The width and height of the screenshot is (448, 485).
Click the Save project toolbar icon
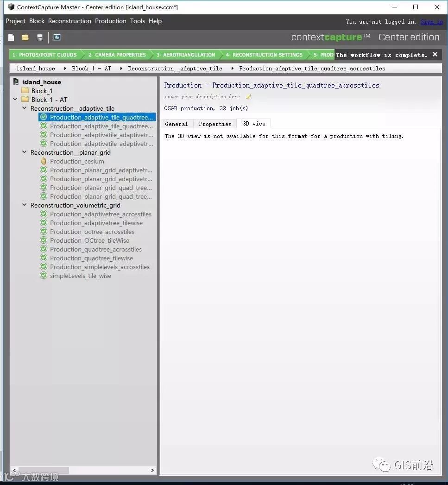coord(39,38)
